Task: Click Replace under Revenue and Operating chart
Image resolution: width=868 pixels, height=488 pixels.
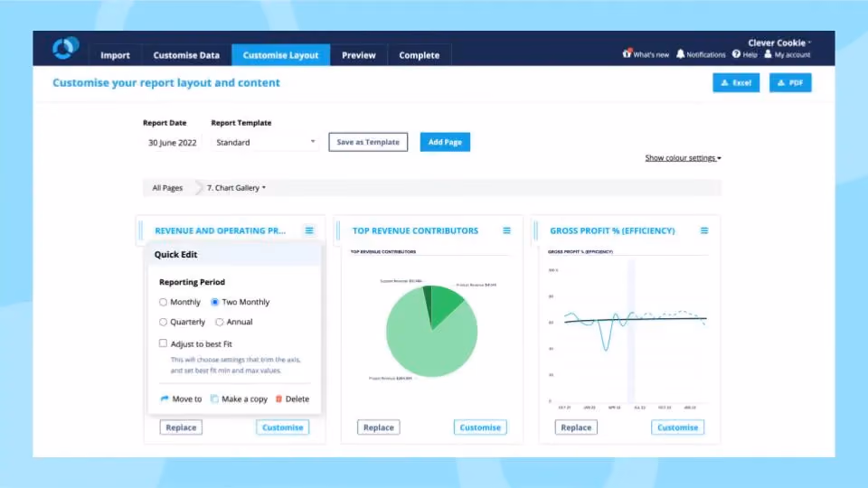Action: (x=181, y=427)
